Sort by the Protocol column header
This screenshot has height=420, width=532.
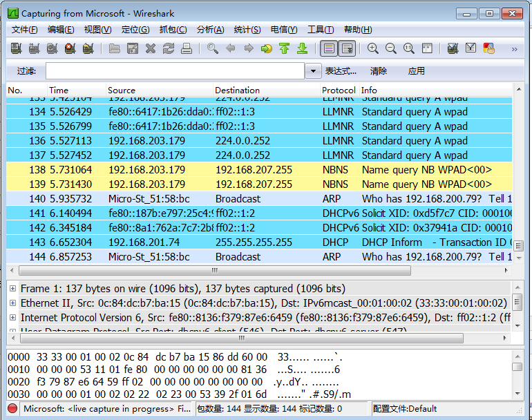tap(339, 90)
